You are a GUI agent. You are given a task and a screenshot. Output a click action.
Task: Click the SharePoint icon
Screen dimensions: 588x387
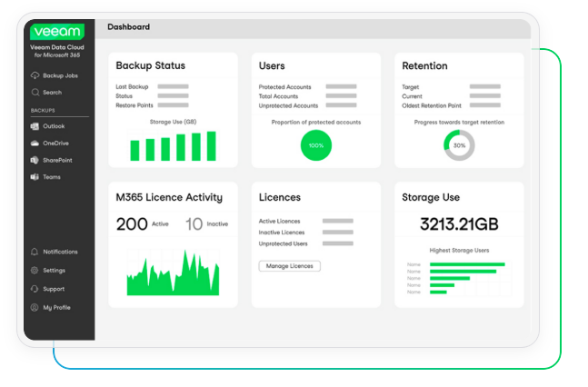pos(35,160)
